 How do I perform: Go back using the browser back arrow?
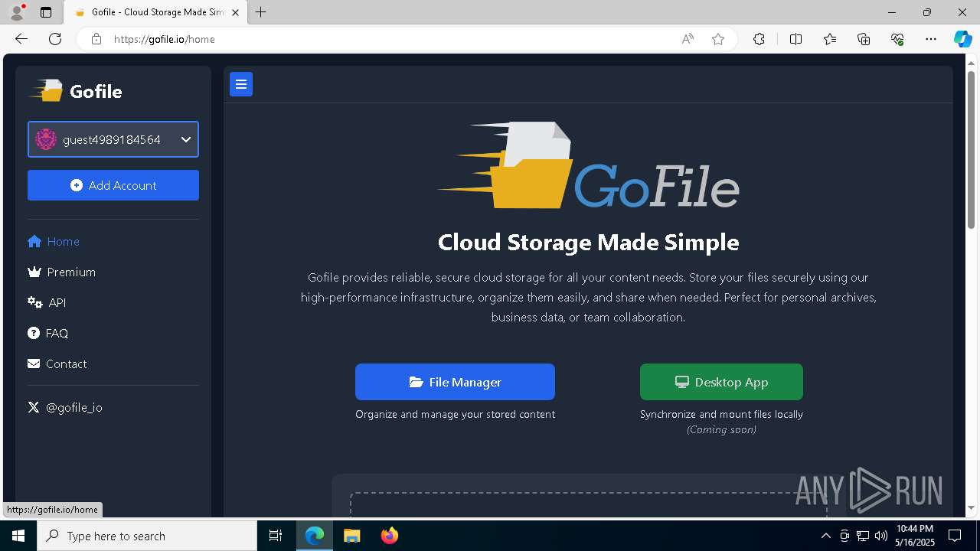coord(21,39)
